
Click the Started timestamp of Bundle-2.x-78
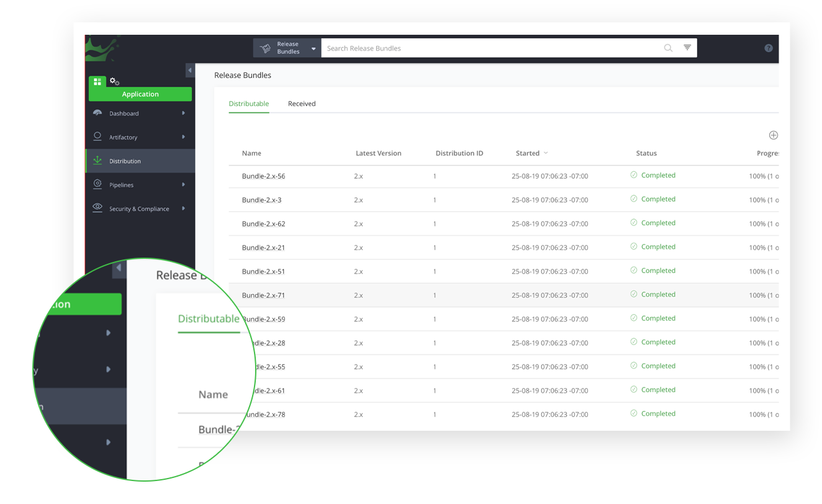click(550, 415)
